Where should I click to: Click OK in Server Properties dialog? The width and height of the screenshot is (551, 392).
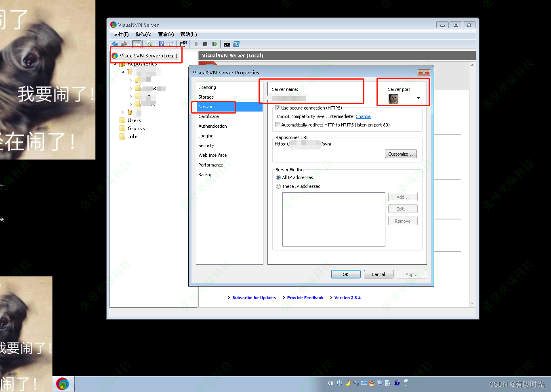(x=346, y=274)
